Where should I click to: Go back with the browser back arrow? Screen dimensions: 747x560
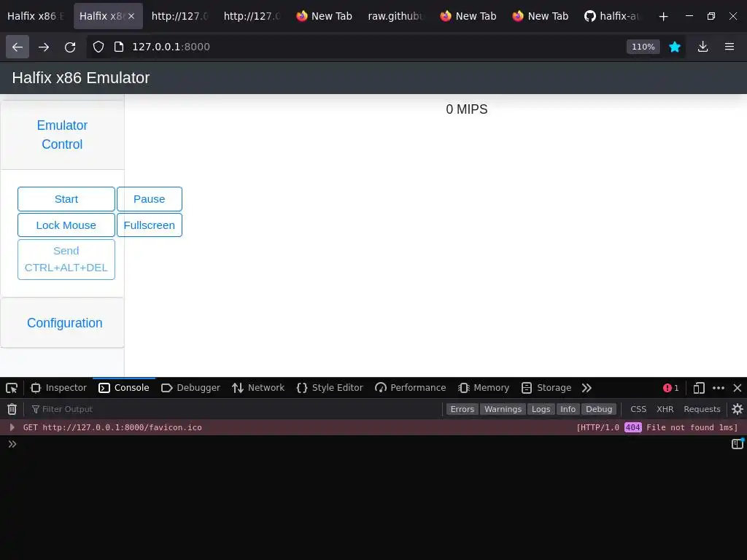(18, 47)
